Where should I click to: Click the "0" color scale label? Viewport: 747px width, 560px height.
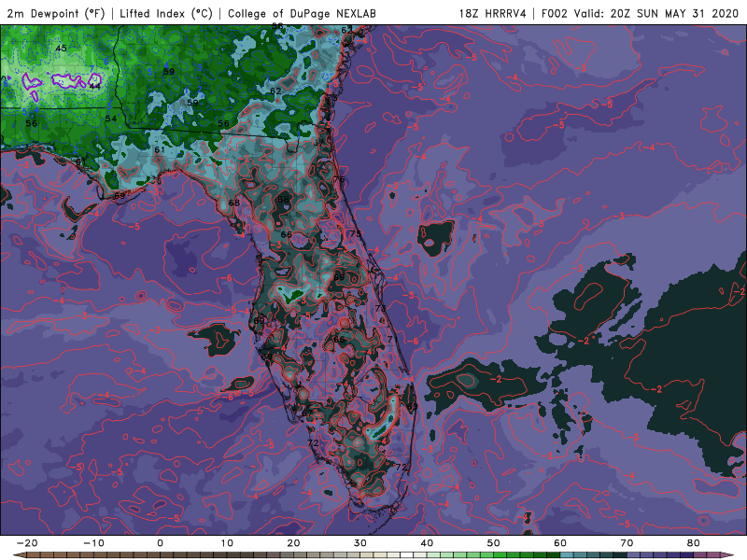point(160,543)
